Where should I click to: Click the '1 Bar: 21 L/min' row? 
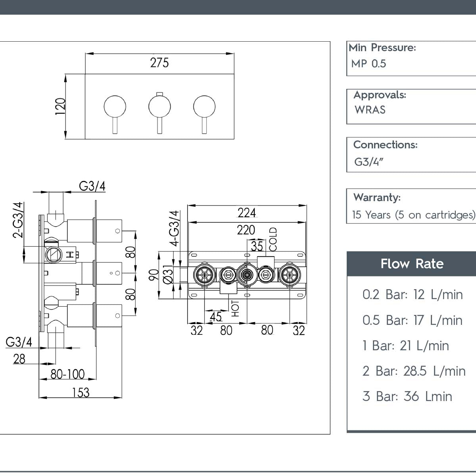(x=405, y=345)
